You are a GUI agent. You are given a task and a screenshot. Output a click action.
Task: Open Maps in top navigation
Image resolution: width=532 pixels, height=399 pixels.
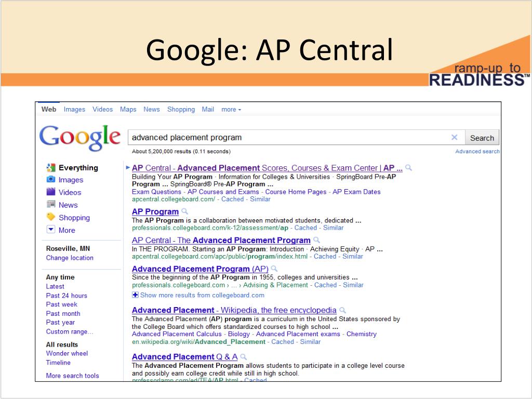(128, 110)
